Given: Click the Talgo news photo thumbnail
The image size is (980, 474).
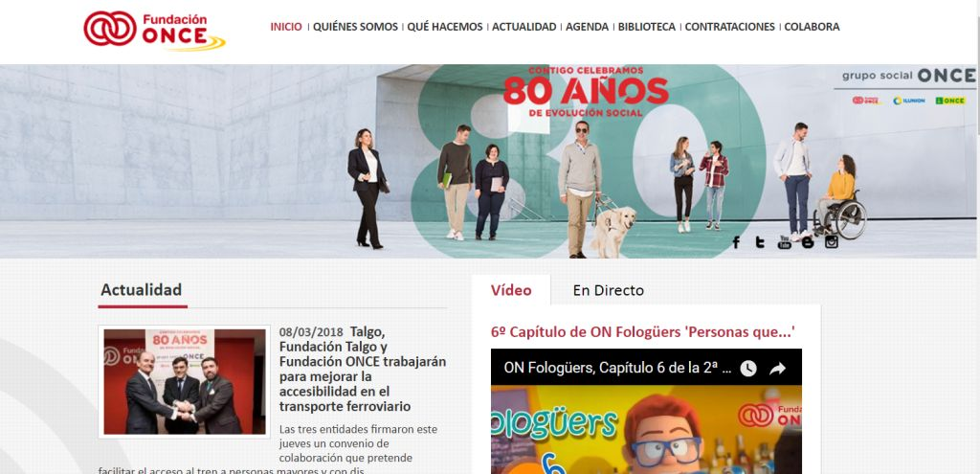Looking at the screenshot, I should coord(185,381).
